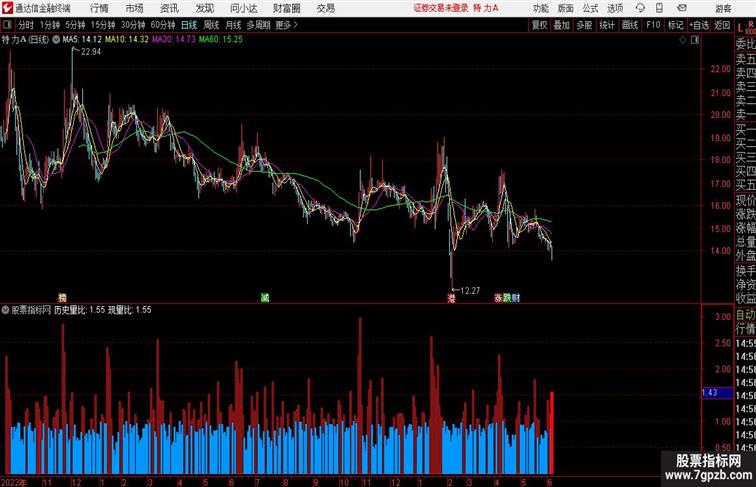756x487 pixels.
Task: Click the 减 event marker on chart
Action: tap(265, 298)
